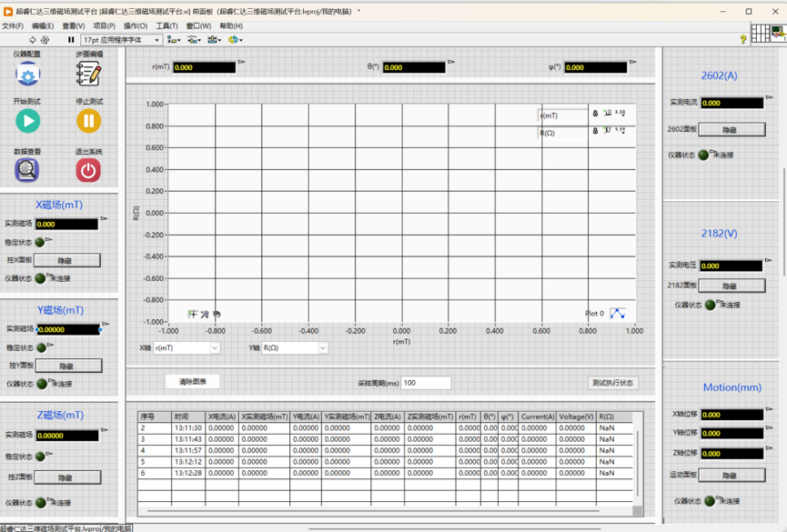
Task: Select the graph pan hand tool
Action: point(217,315)
